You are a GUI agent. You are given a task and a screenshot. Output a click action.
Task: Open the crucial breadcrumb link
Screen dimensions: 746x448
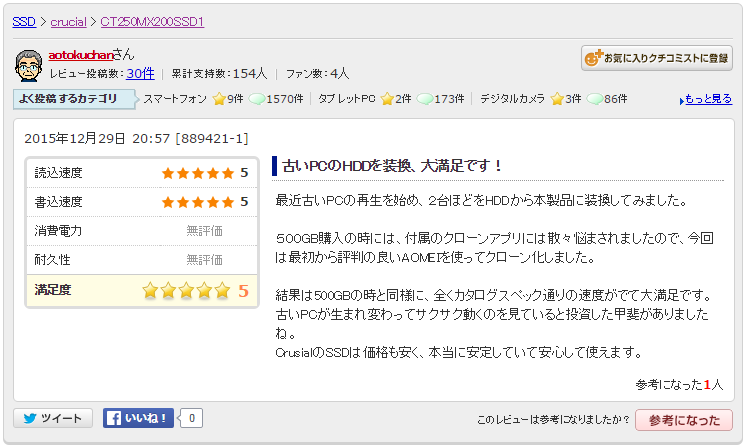click(x=69, y=22)
